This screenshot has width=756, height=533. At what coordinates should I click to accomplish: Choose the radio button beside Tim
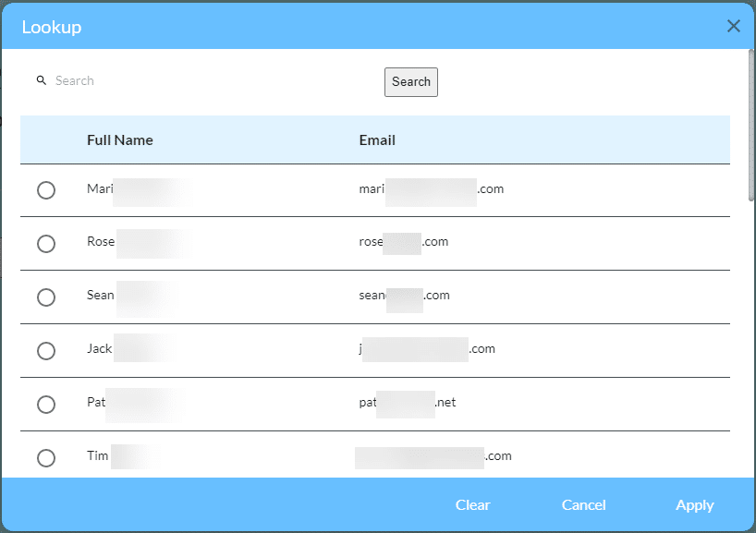46,457
